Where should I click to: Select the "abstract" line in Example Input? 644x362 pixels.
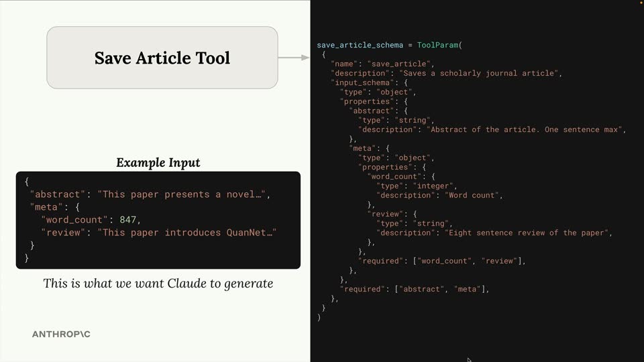(x=150, y=194)
